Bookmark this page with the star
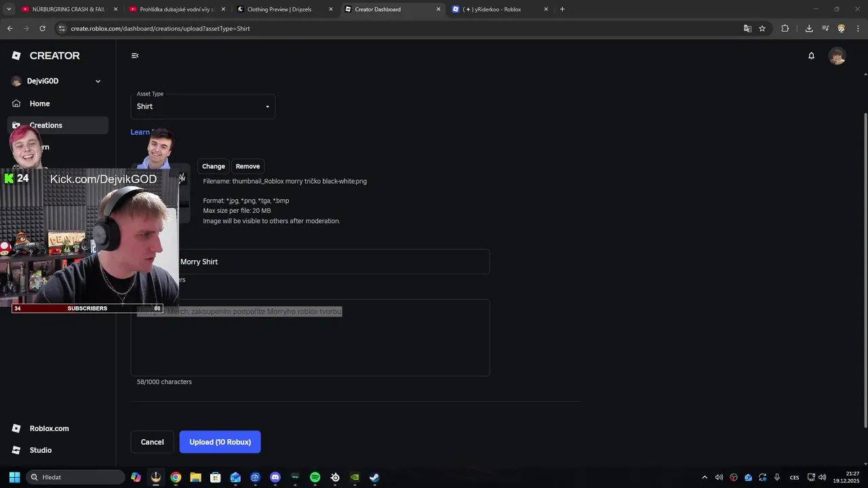Image resolution: width=868 pixels, height=488 pixels. (762, 28)
